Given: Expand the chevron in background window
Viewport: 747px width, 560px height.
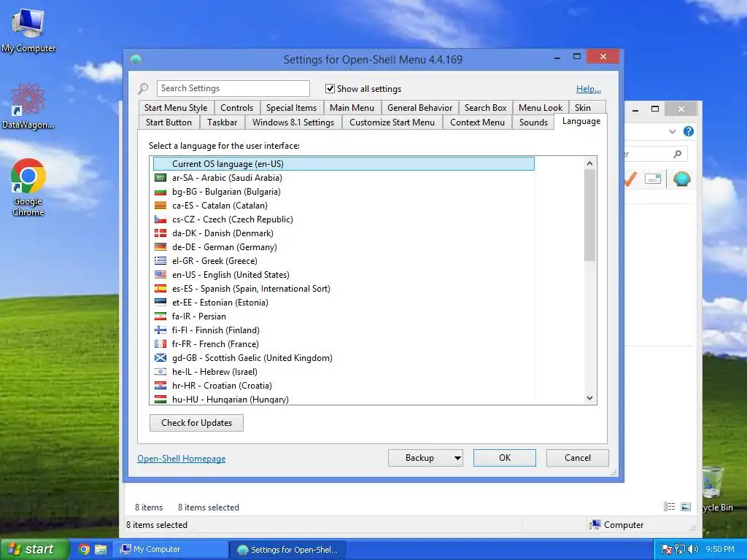Looking at the screenshot, I should pos(672,131).
